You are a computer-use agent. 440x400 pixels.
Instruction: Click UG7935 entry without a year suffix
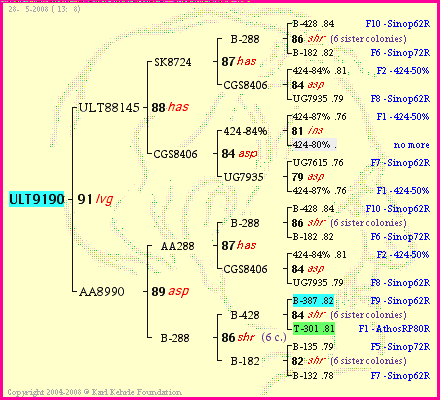243,177
